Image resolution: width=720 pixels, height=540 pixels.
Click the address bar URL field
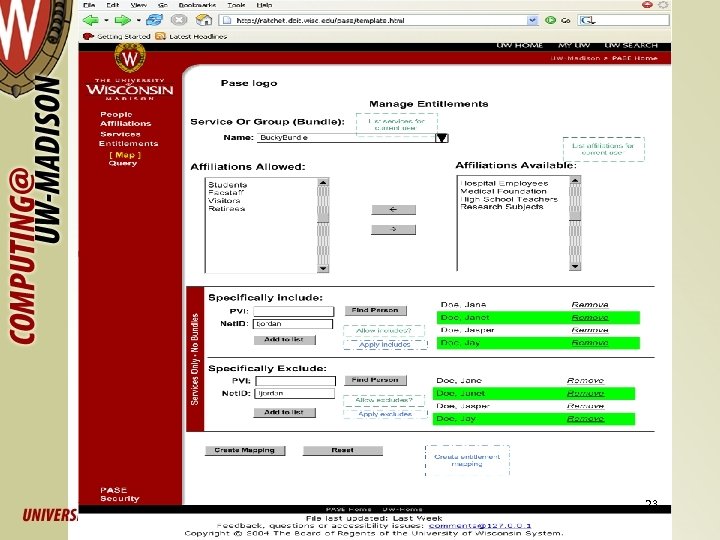(379, 20)
